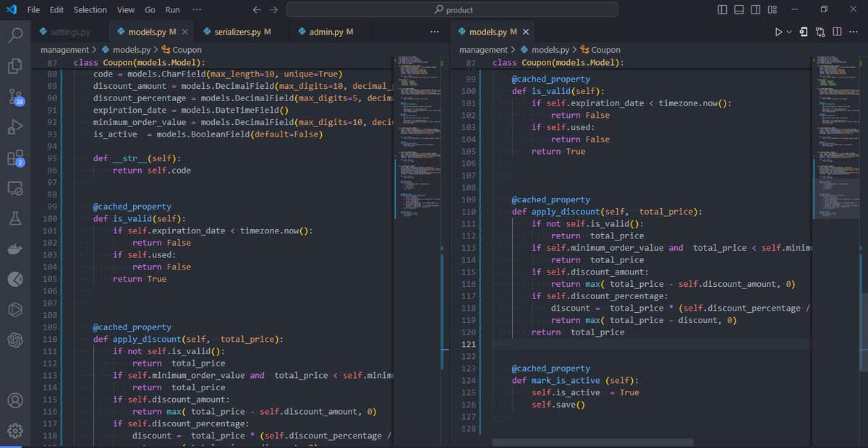This screenshot has height=448, width=868.
Task: Run Python file with play button
Action: click(x=778, y=32)
